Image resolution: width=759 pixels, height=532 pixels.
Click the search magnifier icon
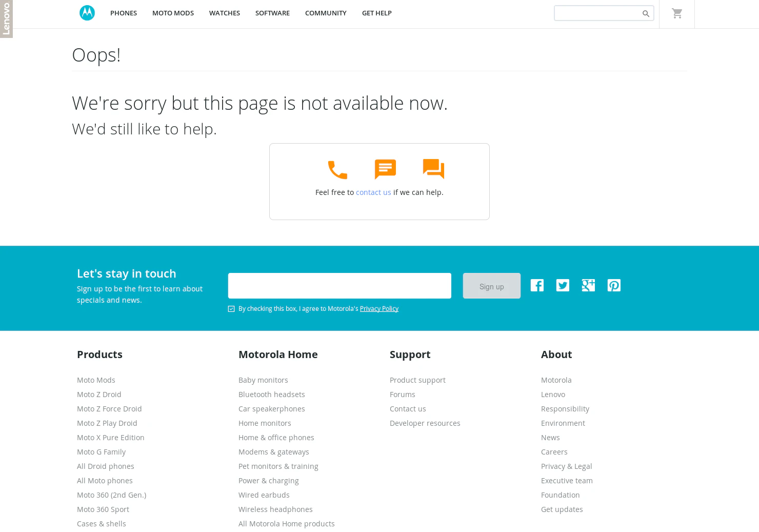[646, 13]
